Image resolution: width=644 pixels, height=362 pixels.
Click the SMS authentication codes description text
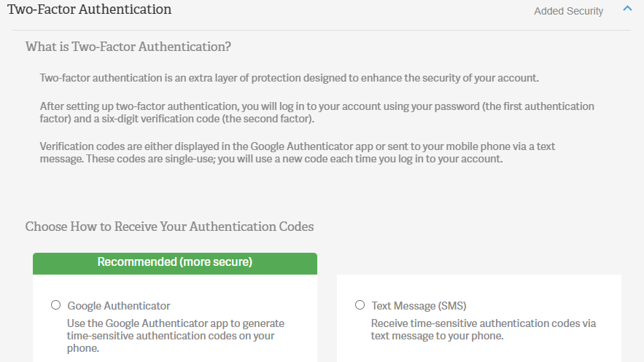click(484, 330)
